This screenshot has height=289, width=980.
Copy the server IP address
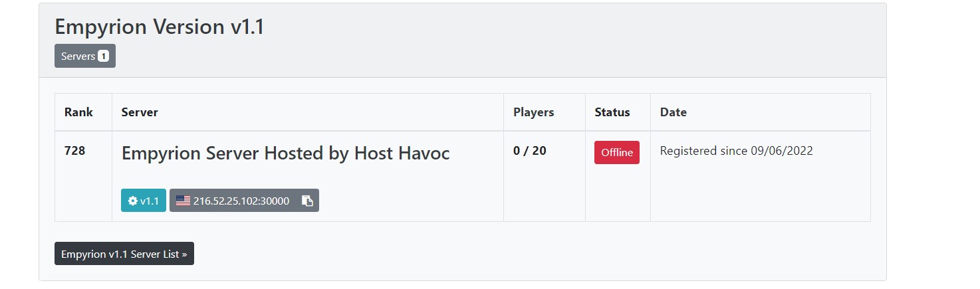(307, 201)
